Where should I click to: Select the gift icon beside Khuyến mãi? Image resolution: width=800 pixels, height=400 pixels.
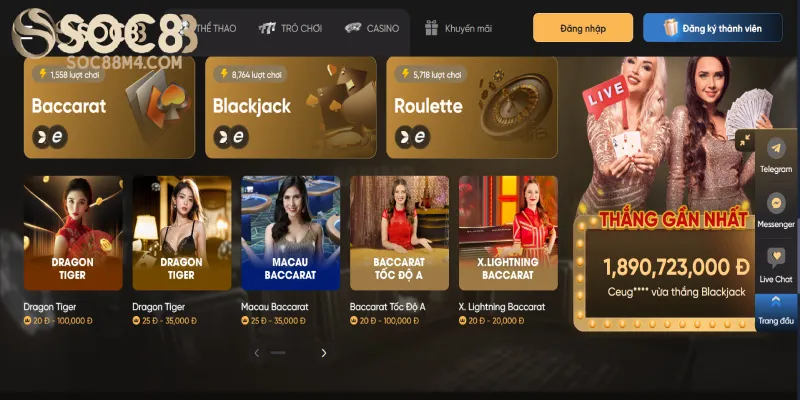[x=432, y=28]
